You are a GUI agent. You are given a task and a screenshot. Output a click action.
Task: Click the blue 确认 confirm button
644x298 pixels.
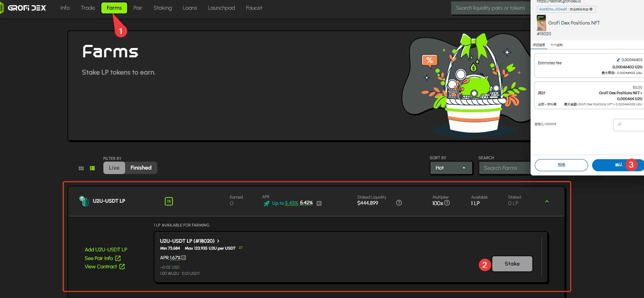[x=617, y=165]
